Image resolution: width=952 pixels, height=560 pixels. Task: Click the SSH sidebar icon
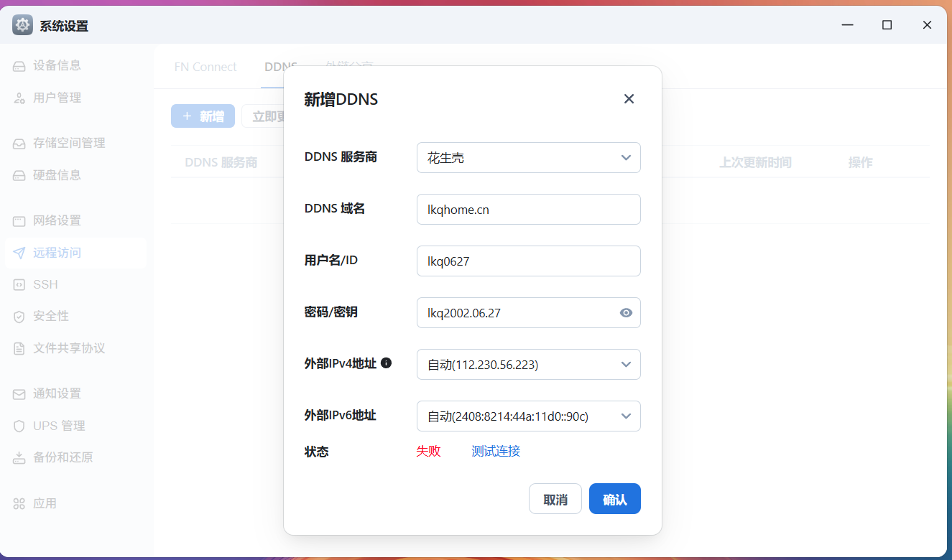click(19, 285)
